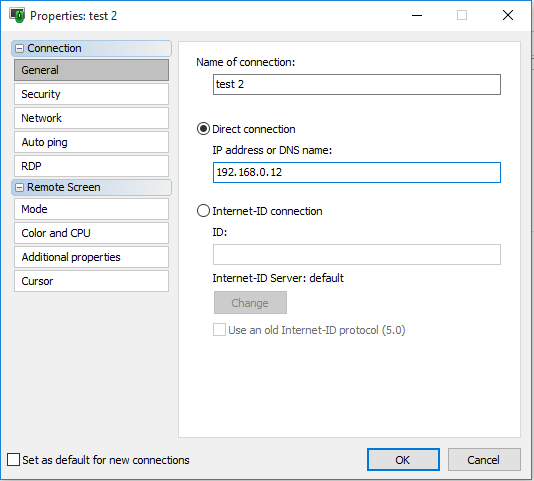Switch to the RDP page
The image size is (534, 481).
pos(91,166)
